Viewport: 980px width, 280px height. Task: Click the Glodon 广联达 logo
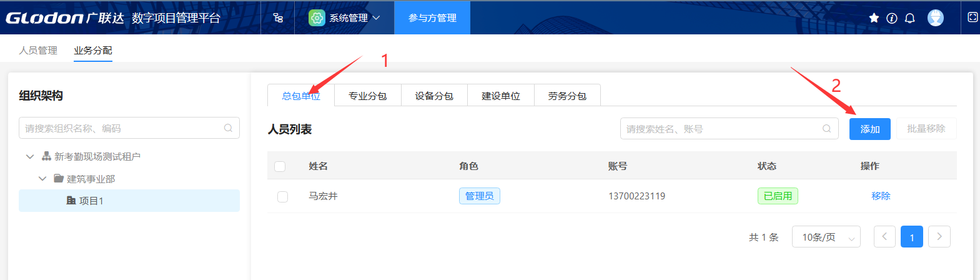click(65, 17)
